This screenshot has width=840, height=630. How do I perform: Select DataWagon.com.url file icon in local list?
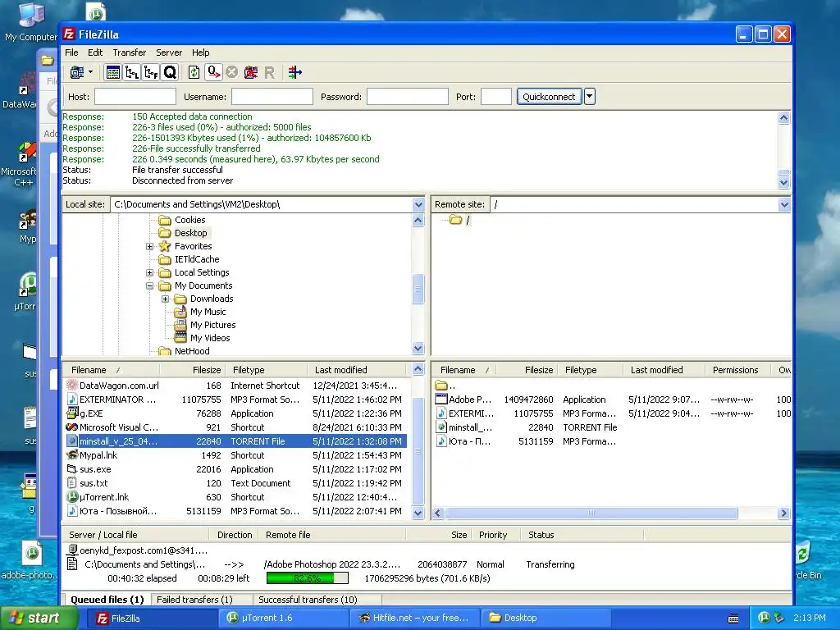[x=72, y=386]
